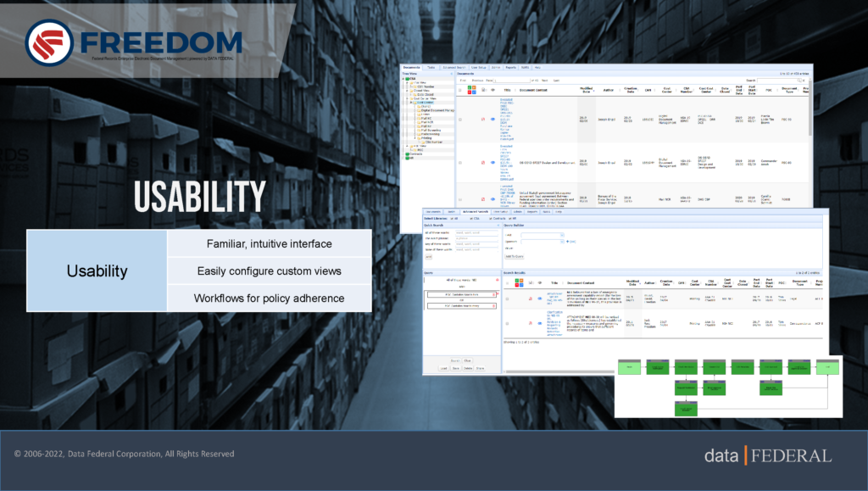Click 'Easily configure custom views' text
Image resolution: width=868 pixels, height=491 pixels.
(269, 271)
